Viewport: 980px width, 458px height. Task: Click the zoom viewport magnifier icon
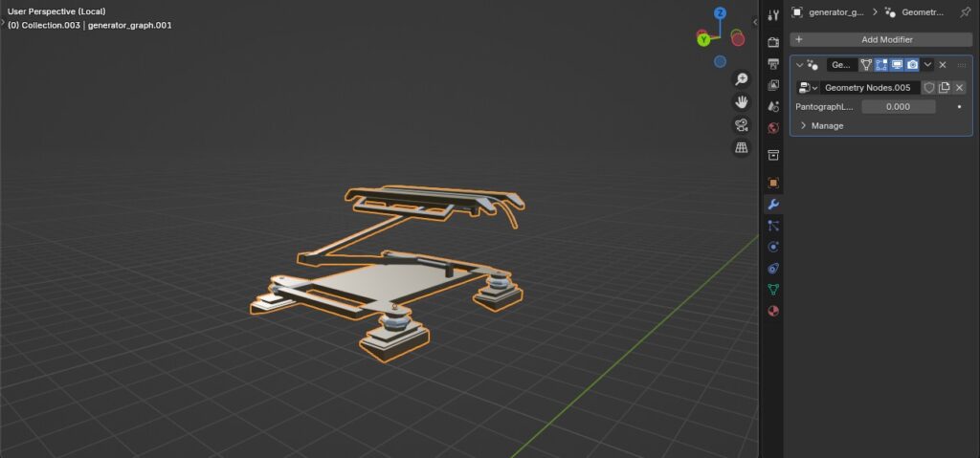coord(742,78)
